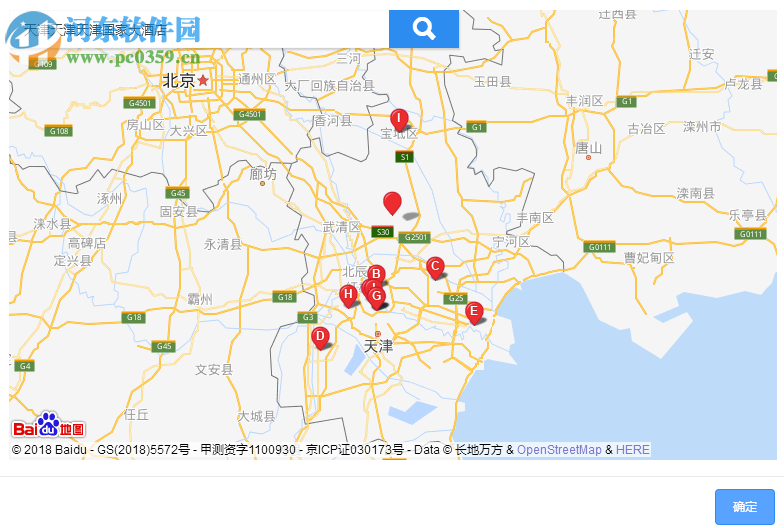
Task: Click the 大城县 label on map
Action: pos(256,416)
